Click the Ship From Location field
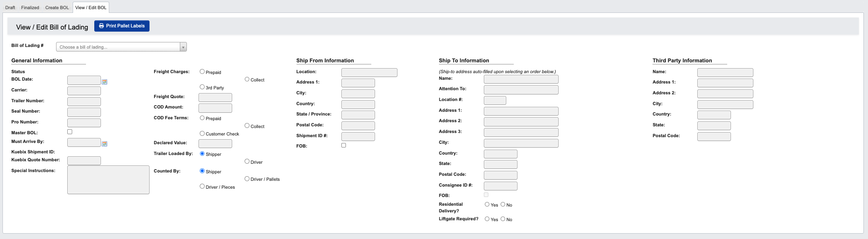Viewport: 868px width, 239px height. tap(369, 73)
